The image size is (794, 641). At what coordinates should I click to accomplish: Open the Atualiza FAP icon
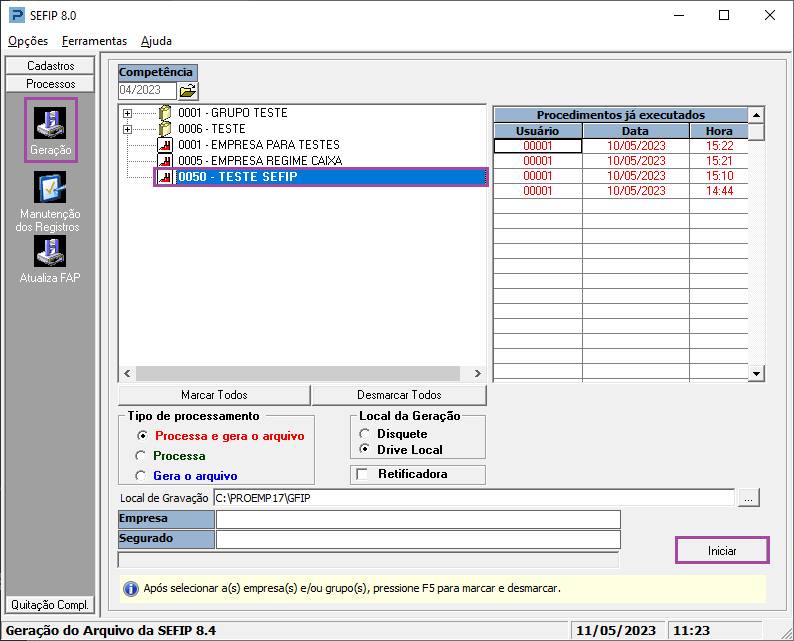(x=50, y=251)
